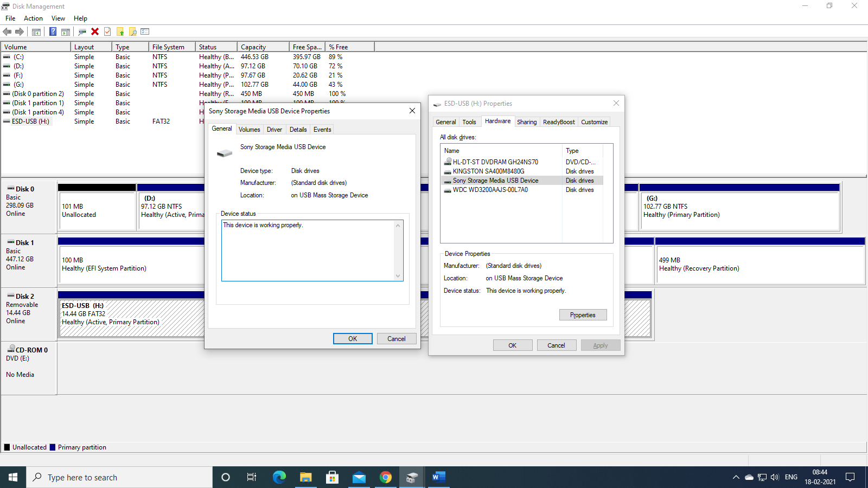Open Mail app from taskbar
The height and width of the screenshot is (488, 868).
click(x=359, y=477)
